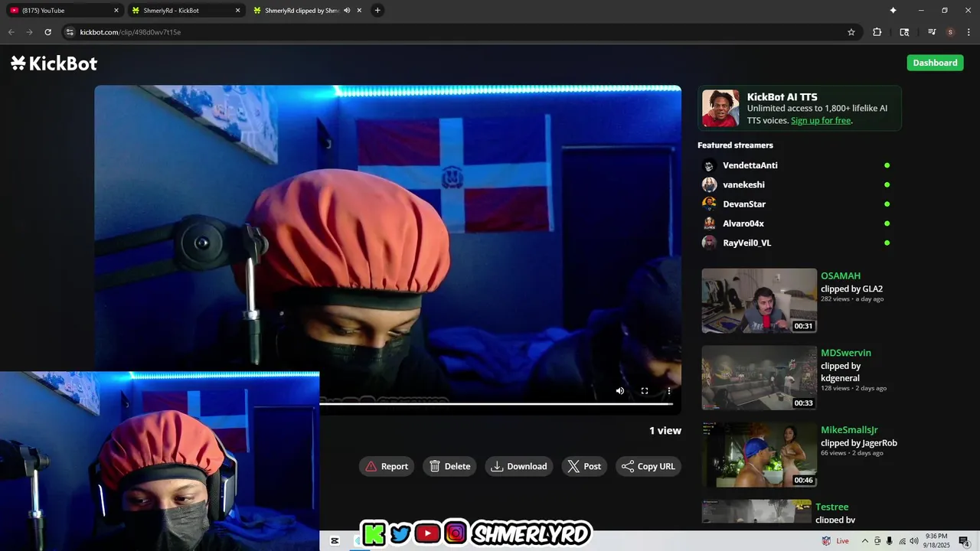This screenshot has height=551, width=980.
Task: Click the X logo icon
Action: click(573, 466)
